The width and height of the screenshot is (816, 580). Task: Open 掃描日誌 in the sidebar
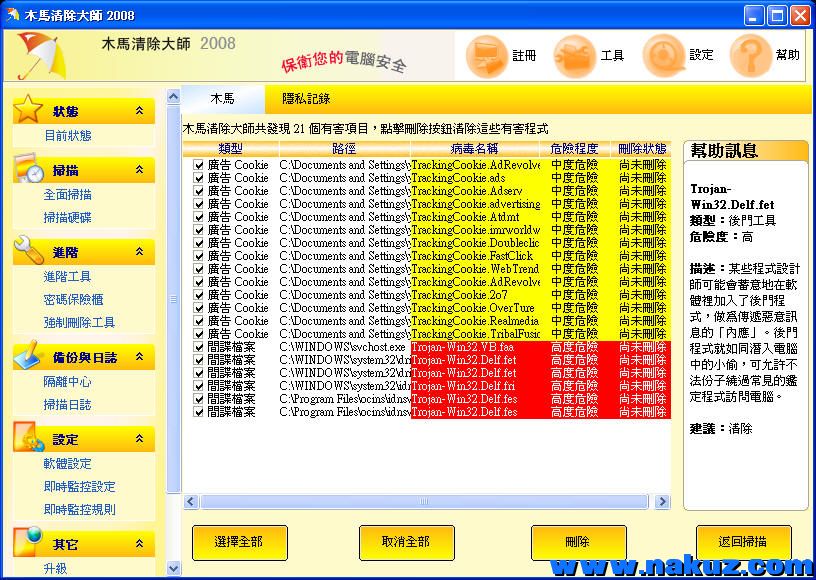tap(68, 405)
